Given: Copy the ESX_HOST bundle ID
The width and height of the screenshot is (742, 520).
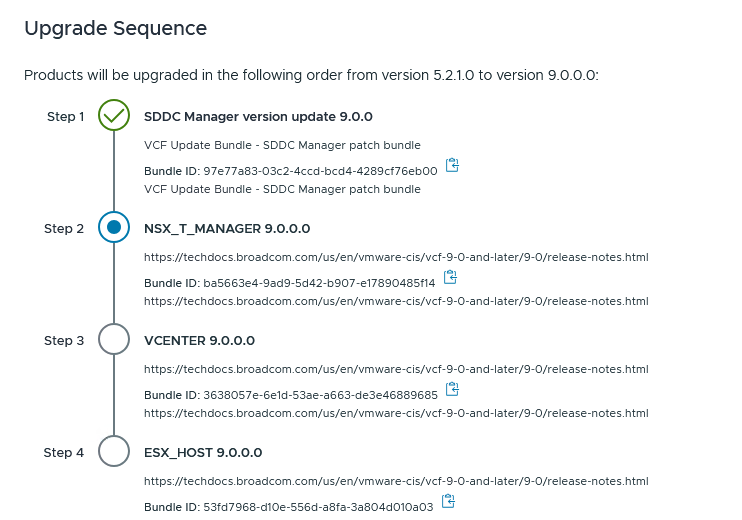Looking at the screenshot, I should coord(448,501).
